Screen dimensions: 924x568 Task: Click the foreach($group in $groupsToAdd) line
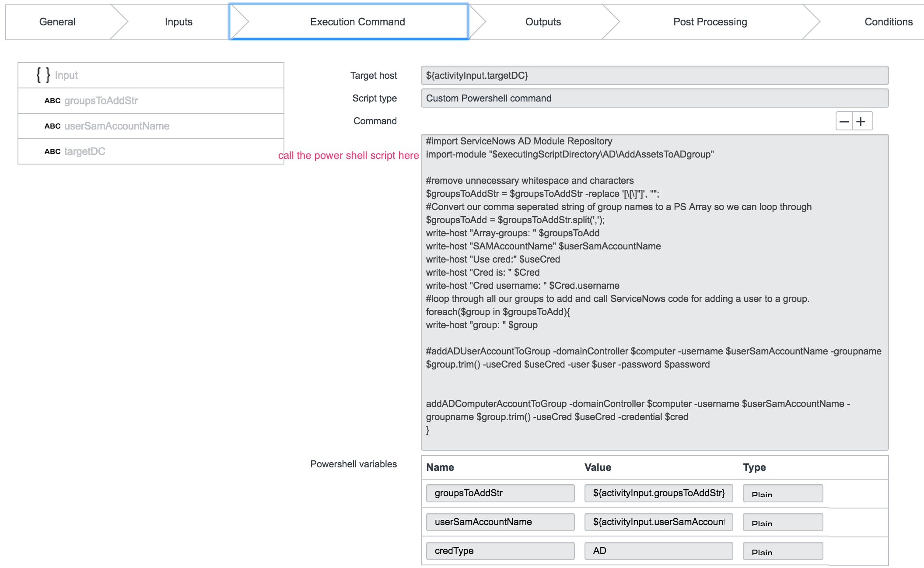[498, 312]
